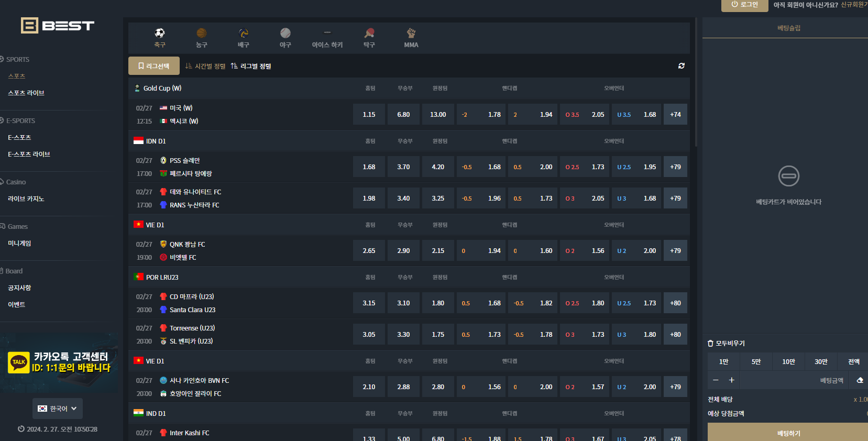Select the volleyball (배구) sport icon
The image size is (868, 441).
(244, 34)
